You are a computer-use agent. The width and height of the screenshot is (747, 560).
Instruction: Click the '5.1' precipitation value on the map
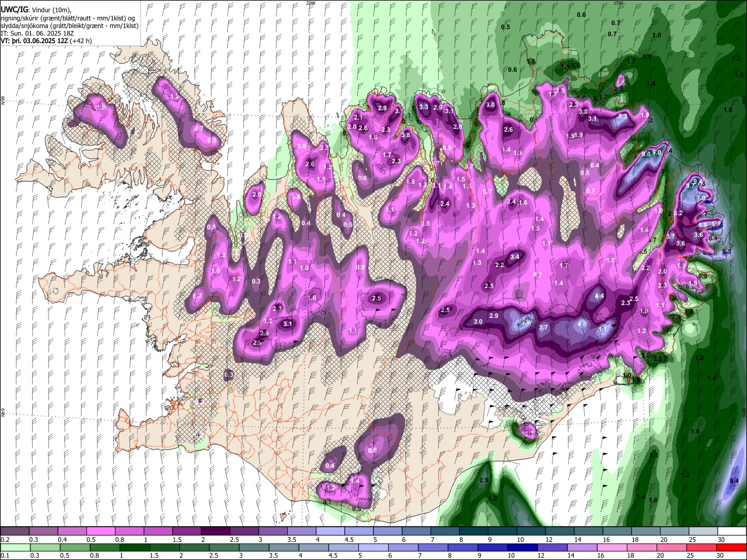(x=603, y=328)
